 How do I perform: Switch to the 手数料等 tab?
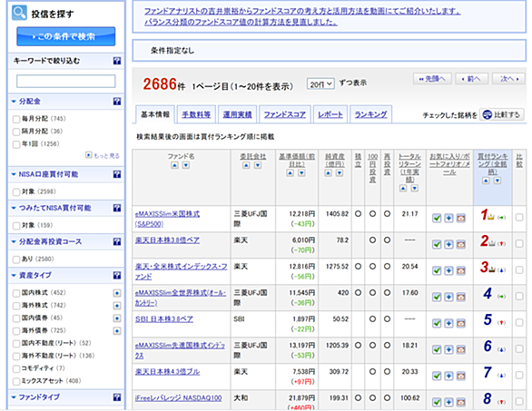(196, 114)
